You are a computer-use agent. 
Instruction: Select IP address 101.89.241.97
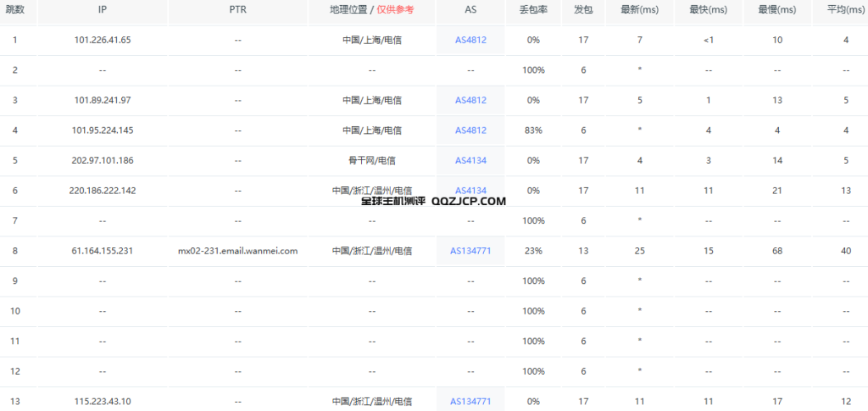(x=103, y=100)
